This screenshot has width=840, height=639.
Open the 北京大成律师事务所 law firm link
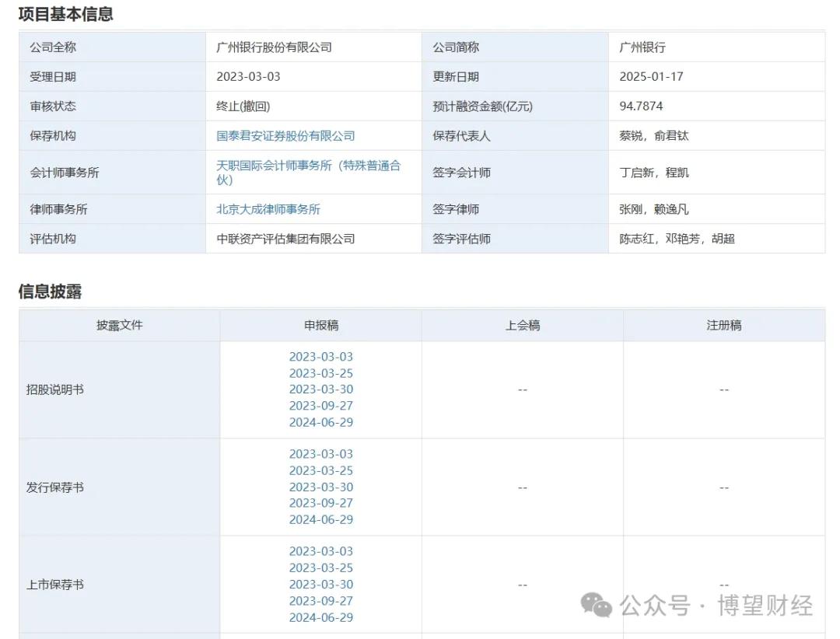point(268,209)
